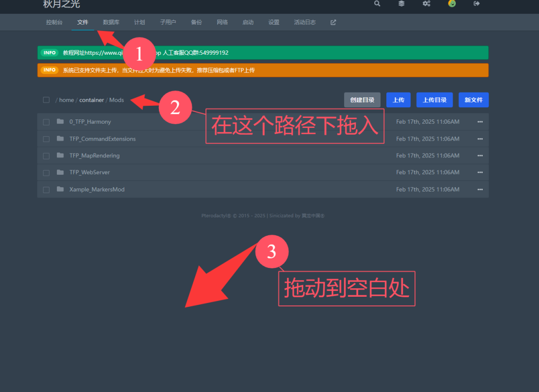Tick the select-all checkbox beside the path
The height and width of the screenshot is (392, 539).
(46, 100)
